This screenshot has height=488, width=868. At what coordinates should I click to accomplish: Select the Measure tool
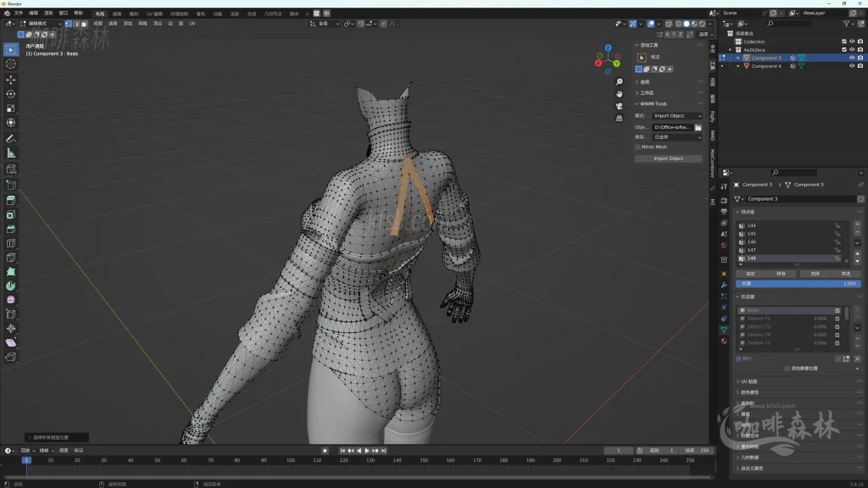[10, 153]
